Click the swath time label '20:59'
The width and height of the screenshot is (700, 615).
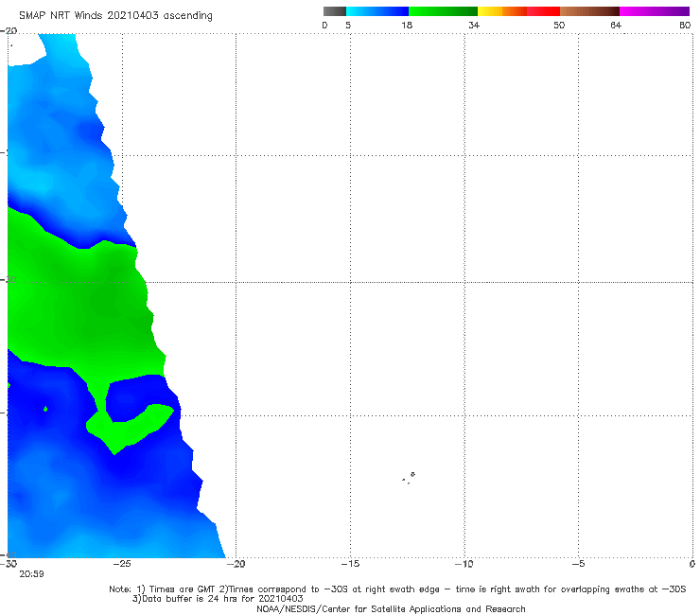tap(31, 574)
